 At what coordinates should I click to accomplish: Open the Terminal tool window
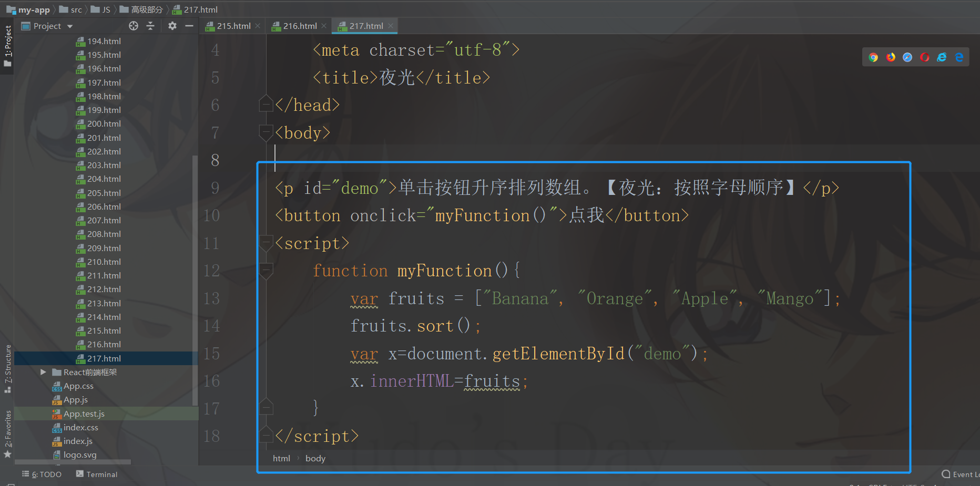97,474
